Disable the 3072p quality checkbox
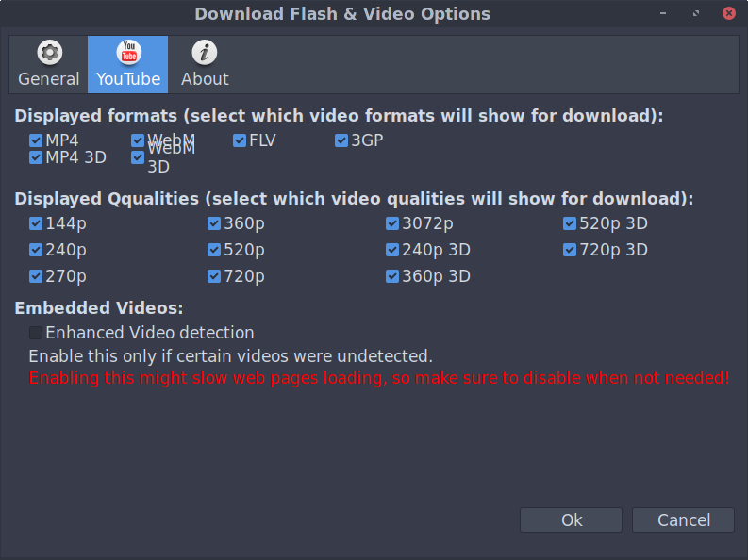This screenshot has height=560, width=748. (392, 223)
